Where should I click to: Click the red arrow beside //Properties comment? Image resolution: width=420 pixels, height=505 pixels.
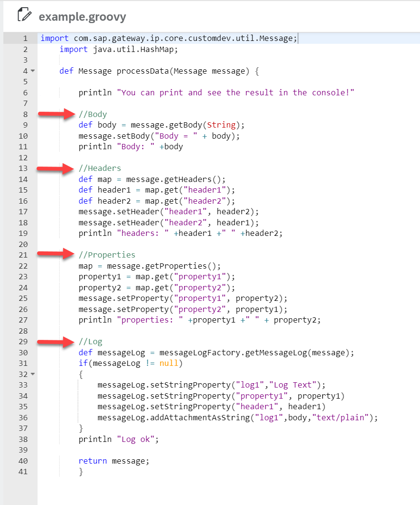(x=54, y=254)
